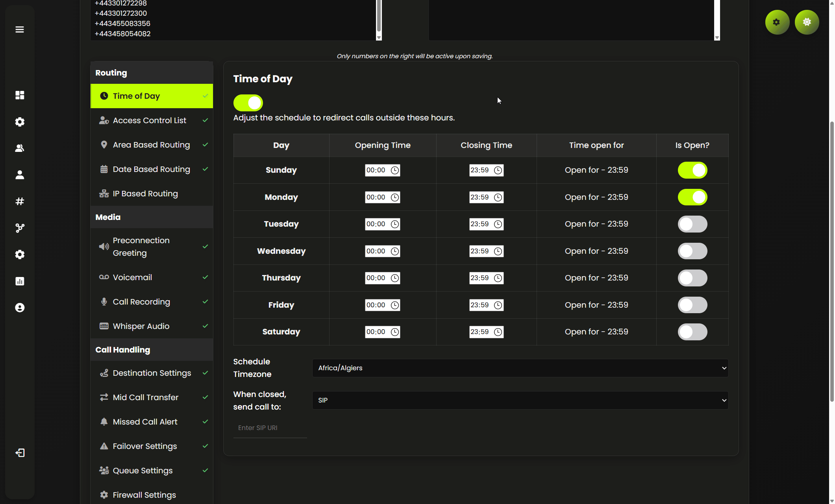
Task: Click the left number list scrollbar
Action: pyautogui.click(x=379, y=16)
